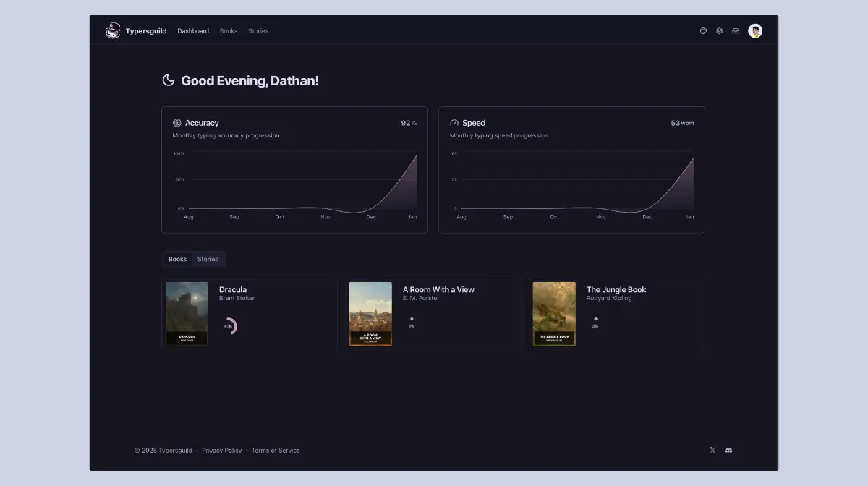Open the settings gear in the navbar
Viewport: 868px width, 486px height.
pos(719,30)
